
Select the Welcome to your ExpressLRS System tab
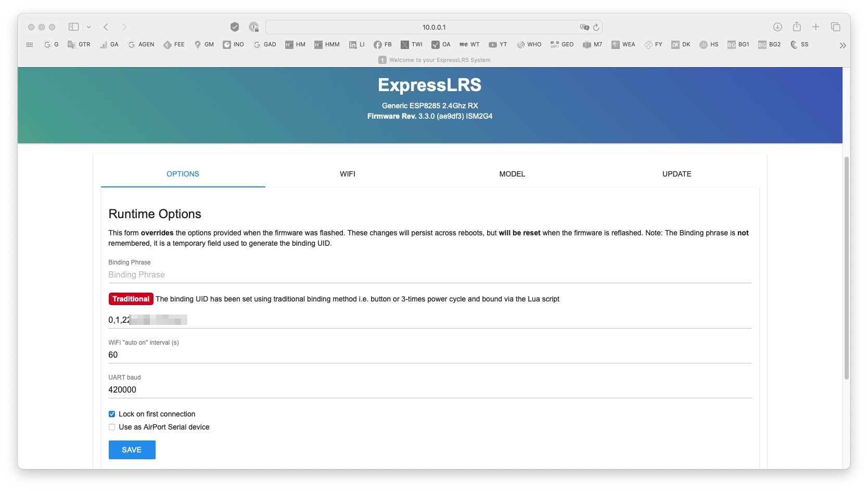(434, 60)
